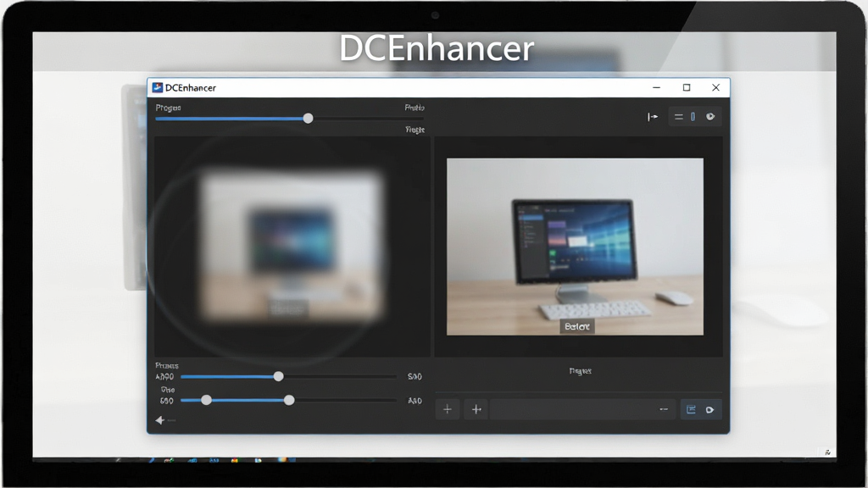Click the sharp monitor preview image on the right
868x488 pixels.
tap(576, 247)
